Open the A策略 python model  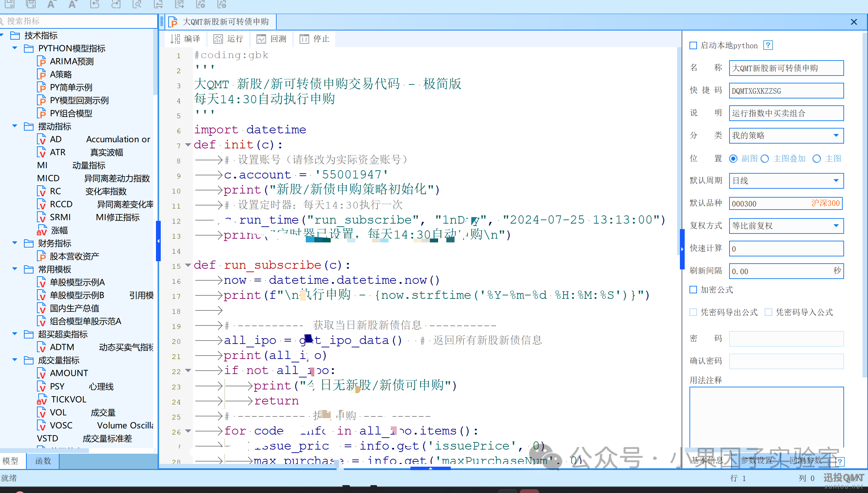[55, 75]
